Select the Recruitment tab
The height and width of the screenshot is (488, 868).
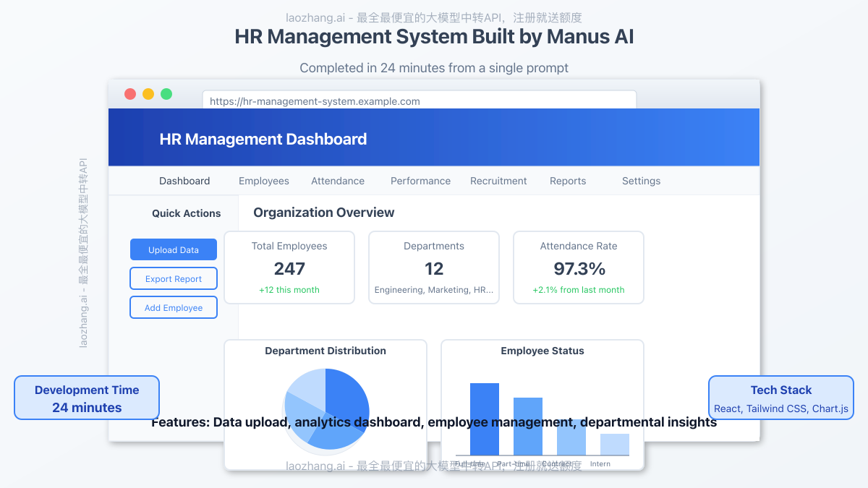[498, 181]
